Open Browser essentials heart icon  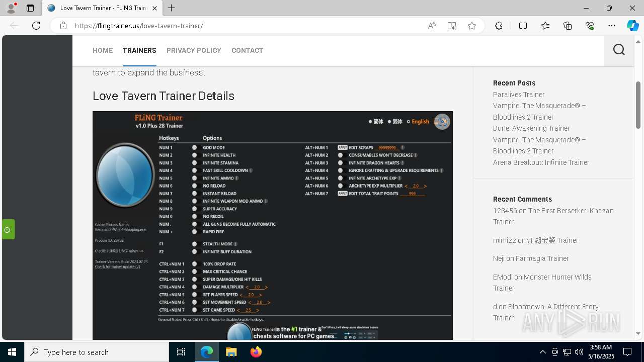pos(590,26)
